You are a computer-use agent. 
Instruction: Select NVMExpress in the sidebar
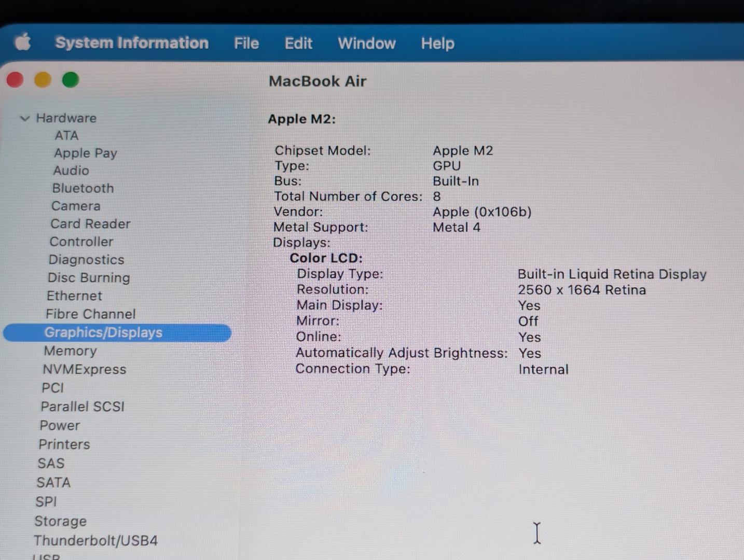click(84, 369)
